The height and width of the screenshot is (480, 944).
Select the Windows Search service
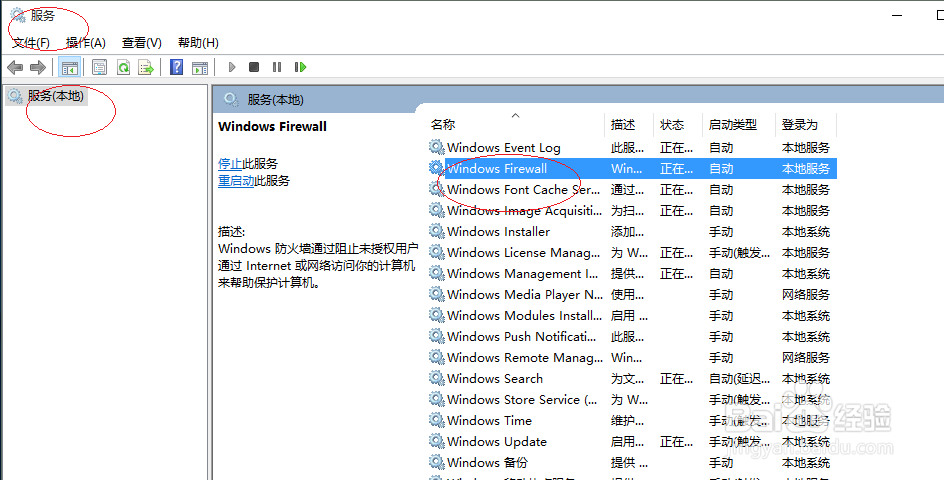pos(632,379)
